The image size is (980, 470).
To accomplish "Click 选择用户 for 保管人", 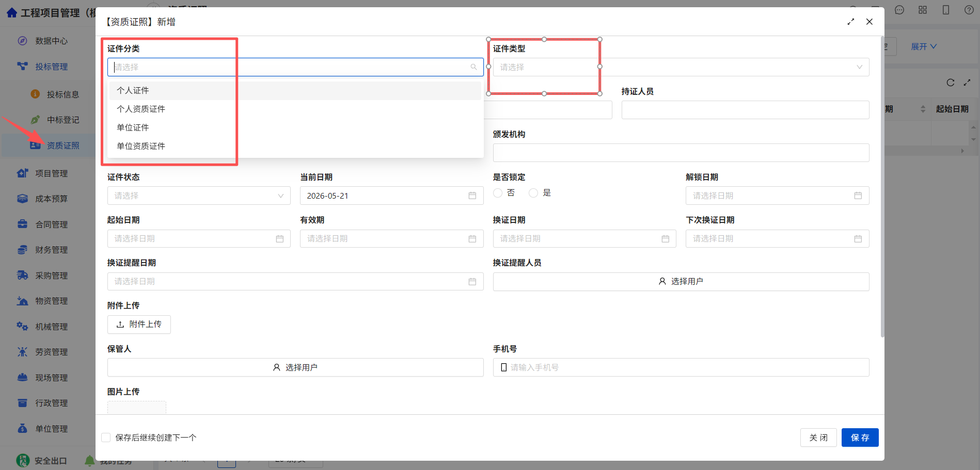I will [295, 367].
